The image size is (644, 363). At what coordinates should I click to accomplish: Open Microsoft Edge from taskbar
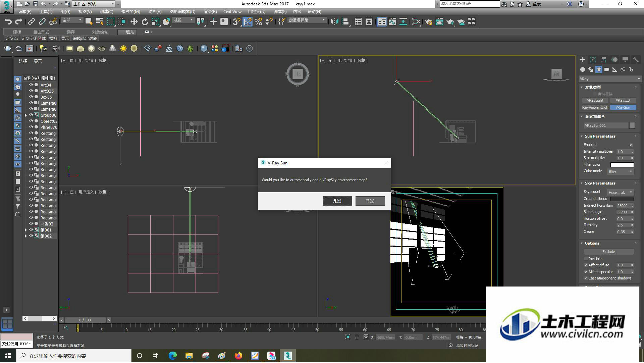[173, 356]
